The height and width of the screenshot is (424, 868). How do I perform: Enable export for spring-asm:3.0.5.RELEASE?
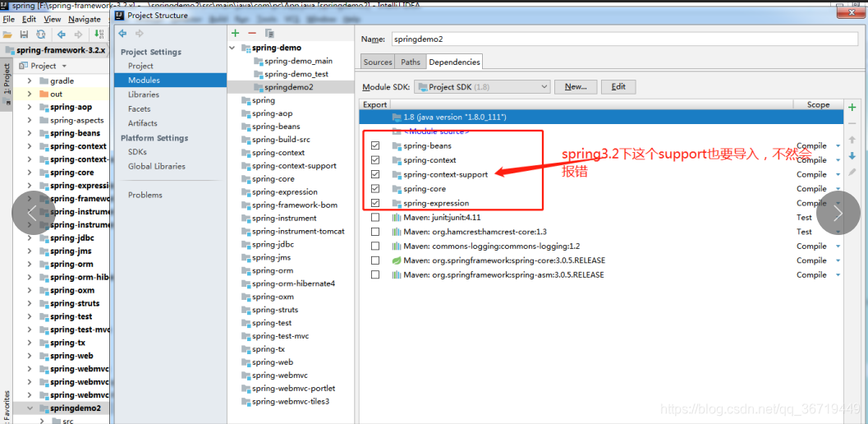click(x=375, y=275)
